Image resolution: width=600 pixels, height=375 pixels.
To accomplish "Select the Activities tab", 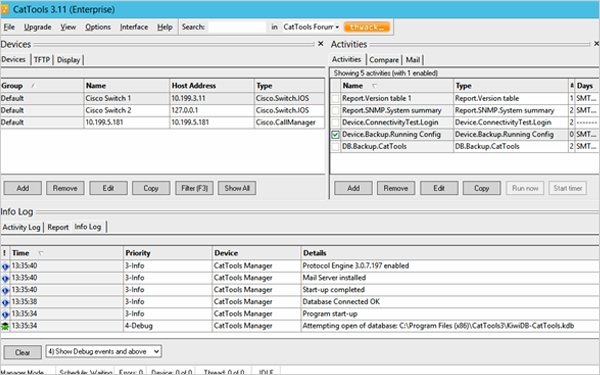I will (x=346, y=59).
